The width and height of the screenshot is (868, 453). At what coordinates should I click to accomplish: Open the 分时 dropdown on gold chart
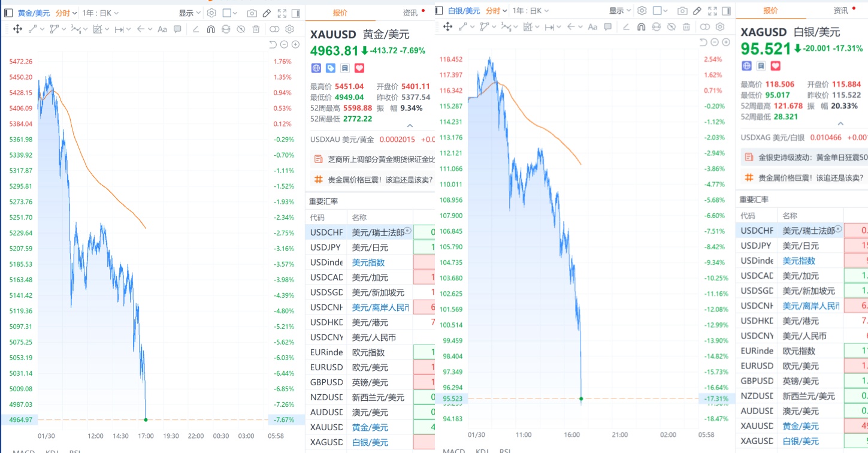tap(66, 13)
